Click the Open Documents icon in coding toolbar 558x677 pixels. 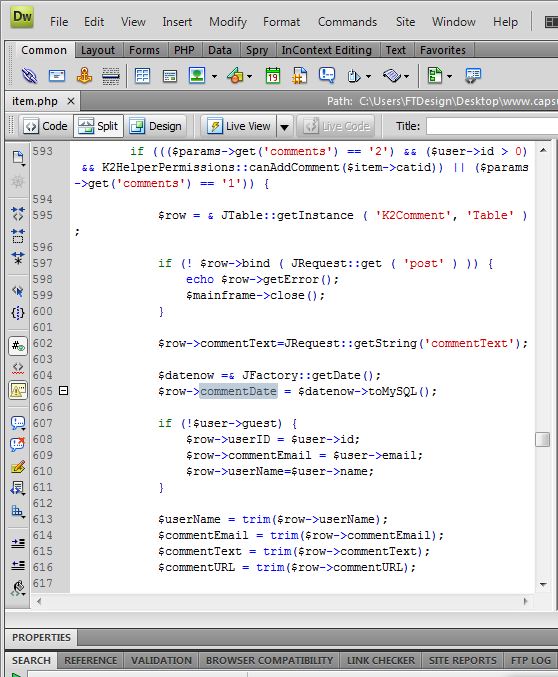18,158
